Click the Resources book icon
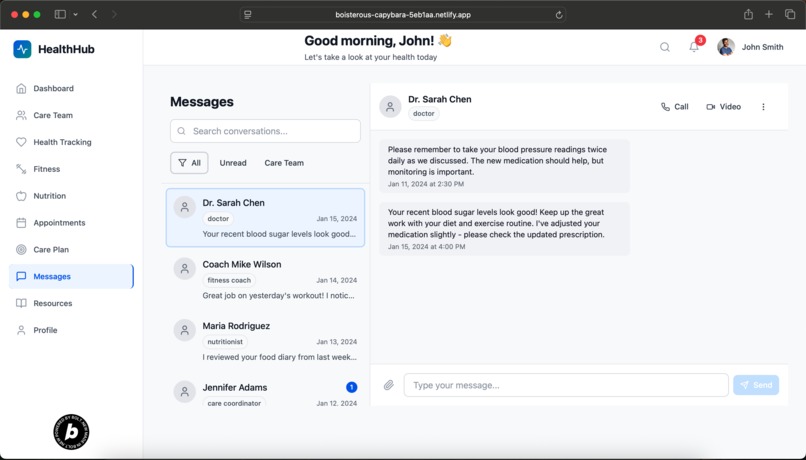The image size is (806, 460). point(21,303)
